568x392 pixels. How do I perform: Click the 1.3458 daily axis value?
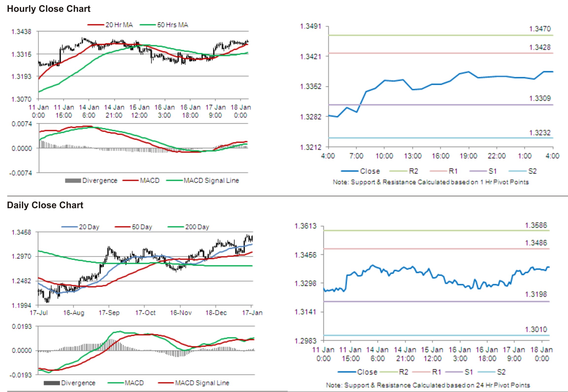pos(21,232)
